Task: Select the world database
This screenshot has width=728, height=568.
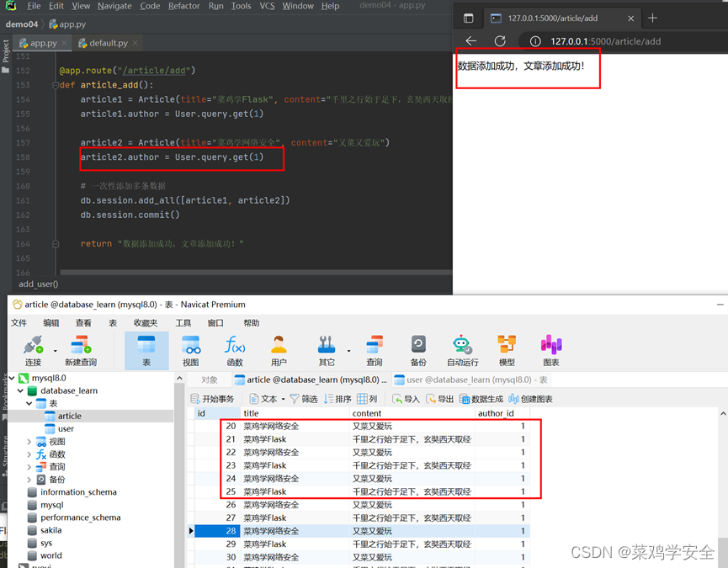Action: click(50, 556)
